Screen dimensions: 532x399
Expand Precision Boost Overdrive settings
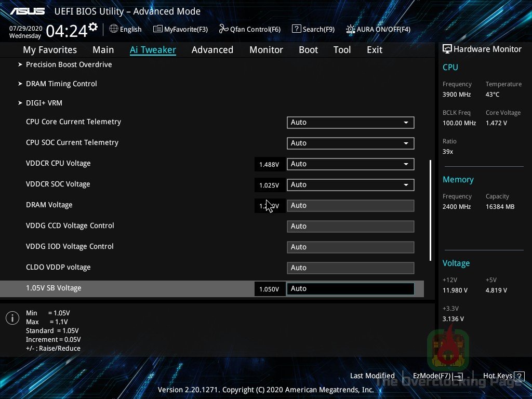coord(69,64)
